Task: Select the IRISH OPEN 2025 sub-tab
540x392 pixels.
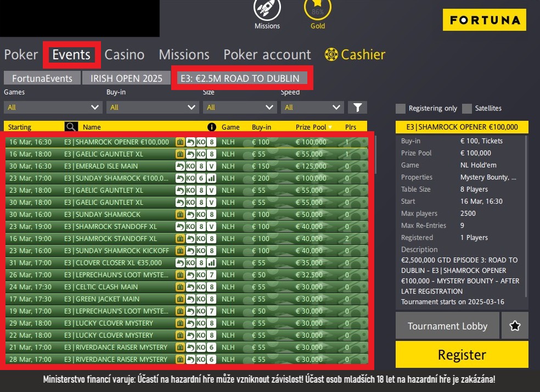Action: click(126, 78)
